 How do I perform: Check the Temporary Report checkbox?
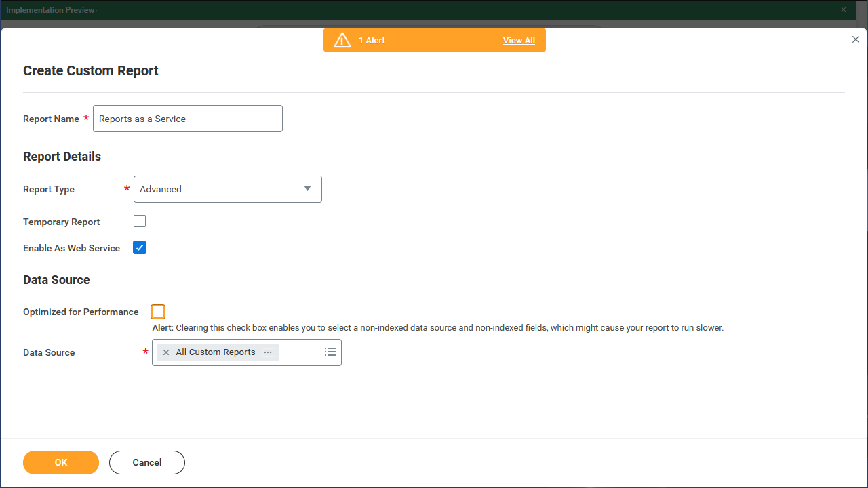pyautogui.click(x=139, y=220)
